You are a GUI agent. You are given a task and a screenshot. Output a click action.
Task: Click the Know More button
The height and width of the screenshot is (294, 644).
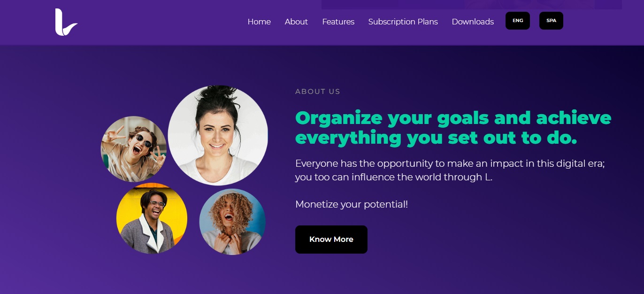tap(331, 240)
